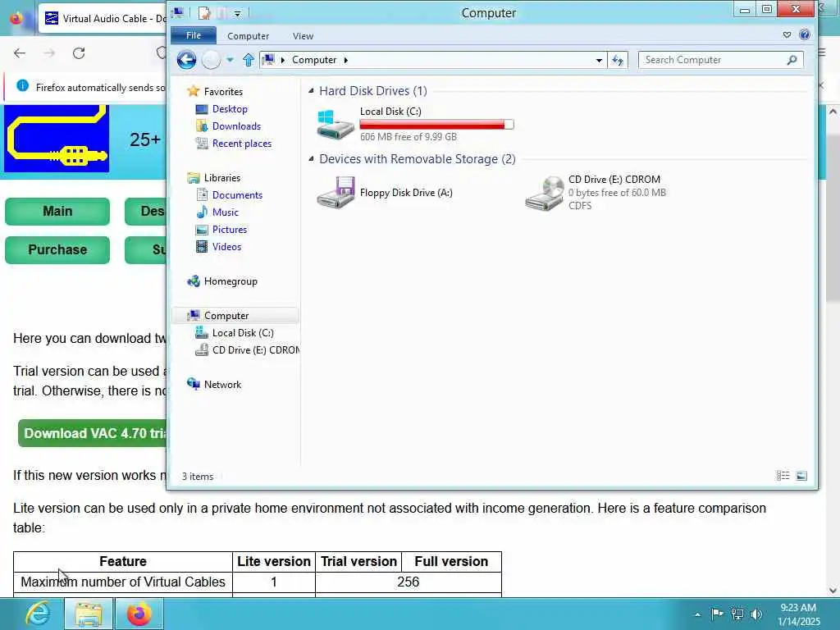
Task: Click the network tray icon
Action: pyautogui.click(x=737, y=614)
